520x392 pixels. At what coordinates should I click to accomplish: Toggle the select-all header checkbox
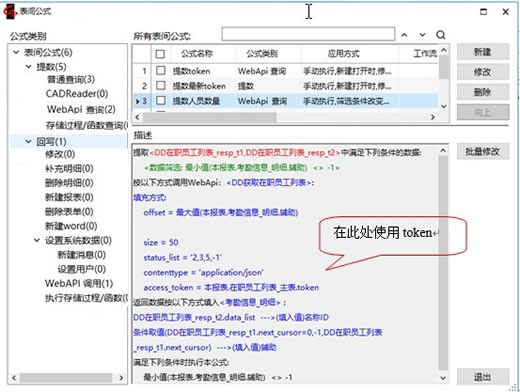[160, 54]
